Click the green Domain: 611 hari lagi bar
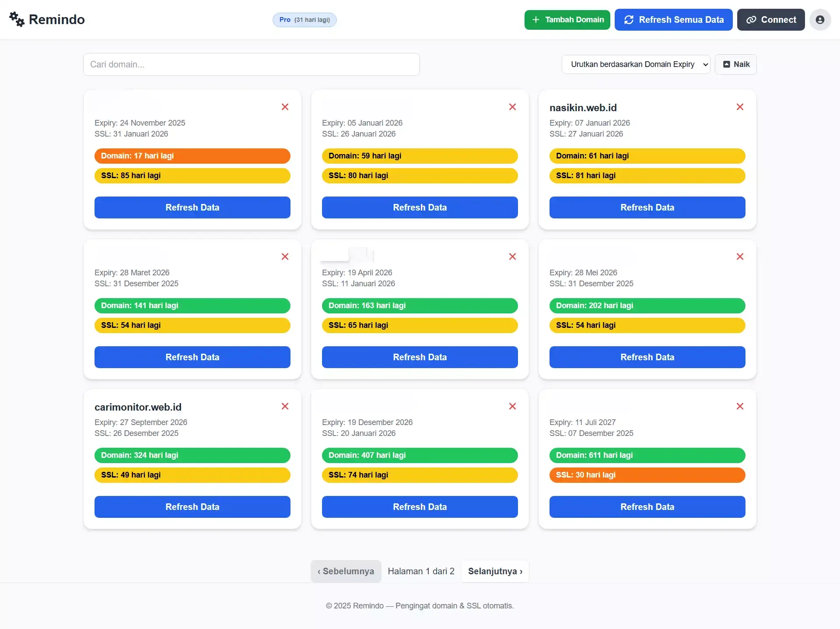 click(647, 455)
